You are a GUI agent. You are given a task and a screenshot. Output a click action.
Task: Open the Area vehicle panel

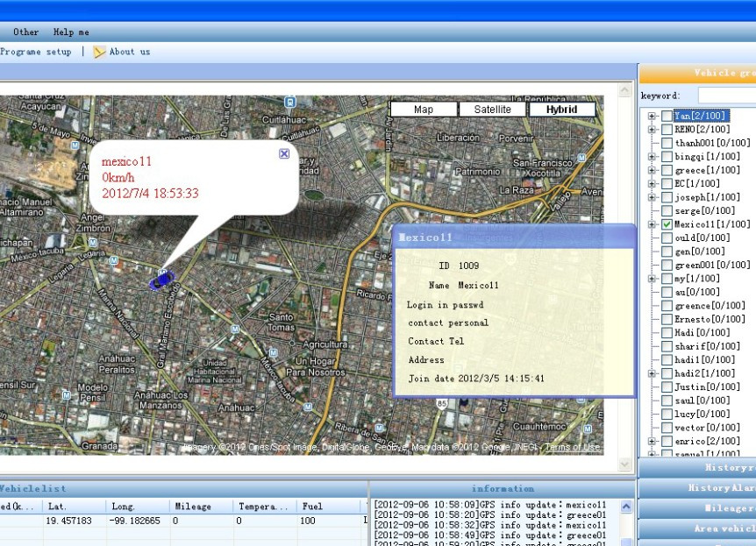[x=697, y=528]
